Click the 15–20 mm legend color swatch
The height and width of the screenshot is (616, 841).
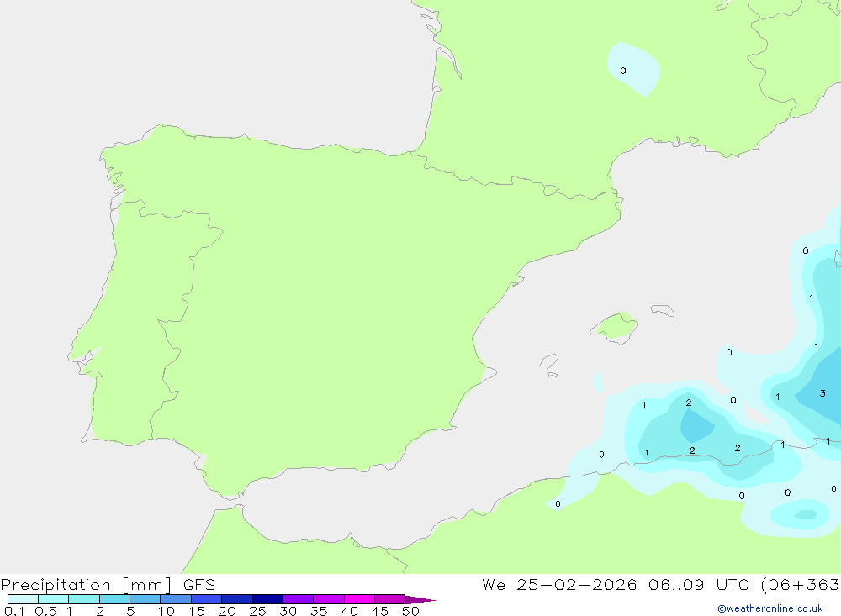[206, 599]
